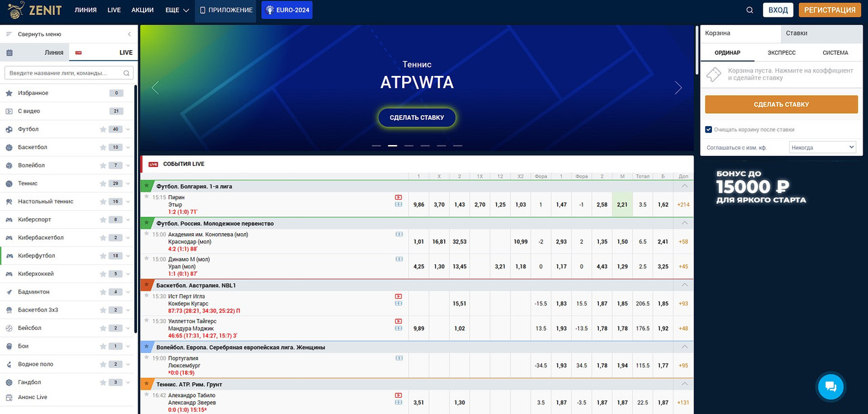This screenshot has height=414, width=868.
Task: Expand the Киберхоккей category chevron
Action: pyautogui.click(x=128, y=274)
